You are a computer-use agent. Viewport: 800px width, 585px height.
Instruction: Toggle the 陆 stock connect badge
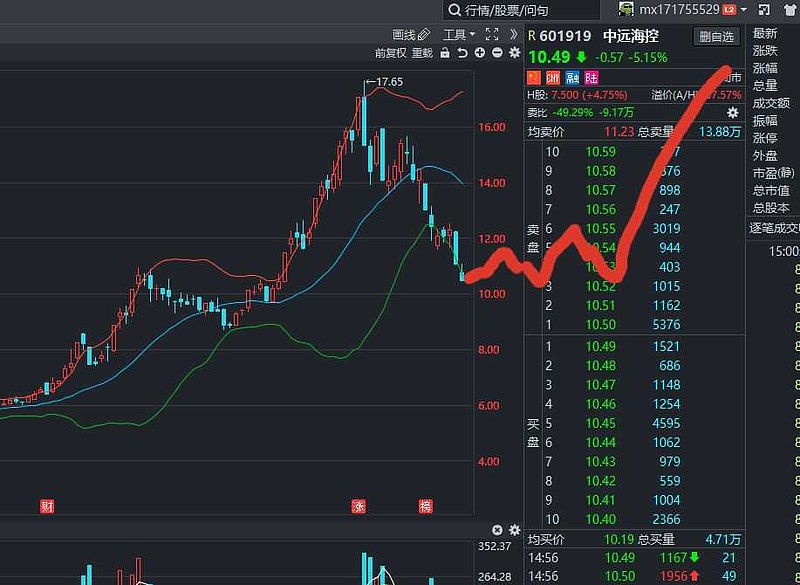[589, 77]
